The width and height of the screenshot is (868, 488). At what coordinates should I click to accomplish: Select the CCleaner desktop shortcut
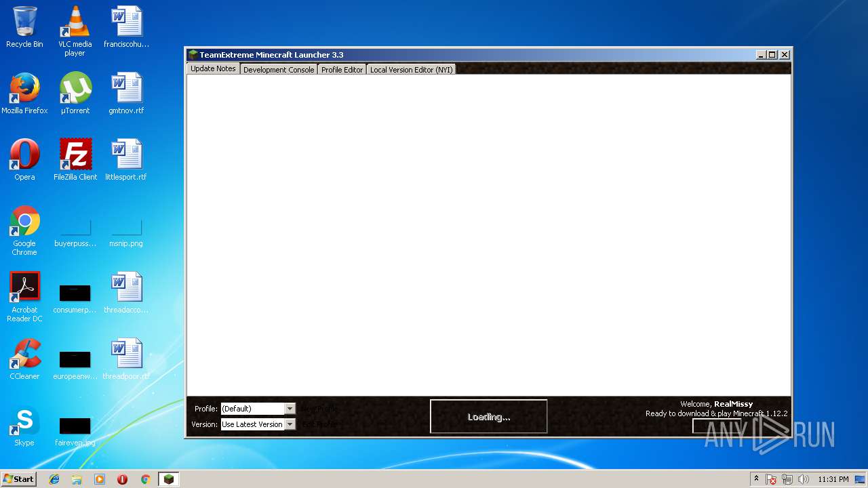click(x=24, y=359)
